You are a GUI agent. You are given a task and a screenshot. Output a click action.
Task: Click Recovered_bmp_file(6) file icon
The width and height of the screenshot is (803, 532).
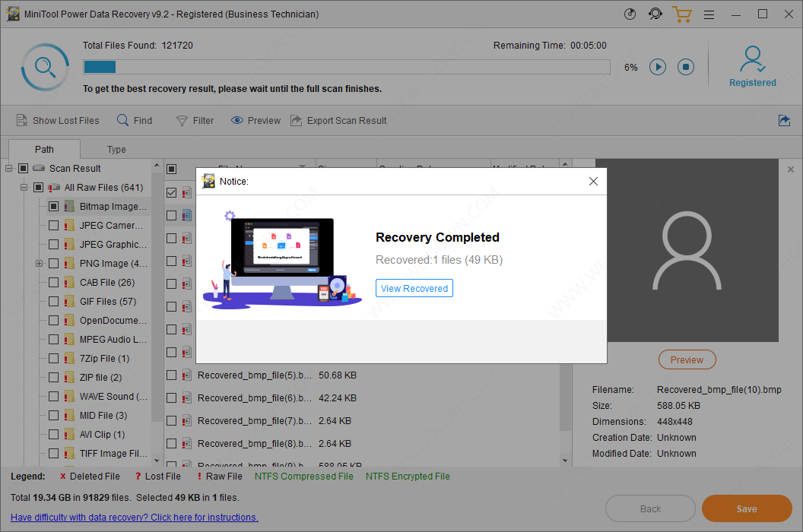(x=187, y=397)
